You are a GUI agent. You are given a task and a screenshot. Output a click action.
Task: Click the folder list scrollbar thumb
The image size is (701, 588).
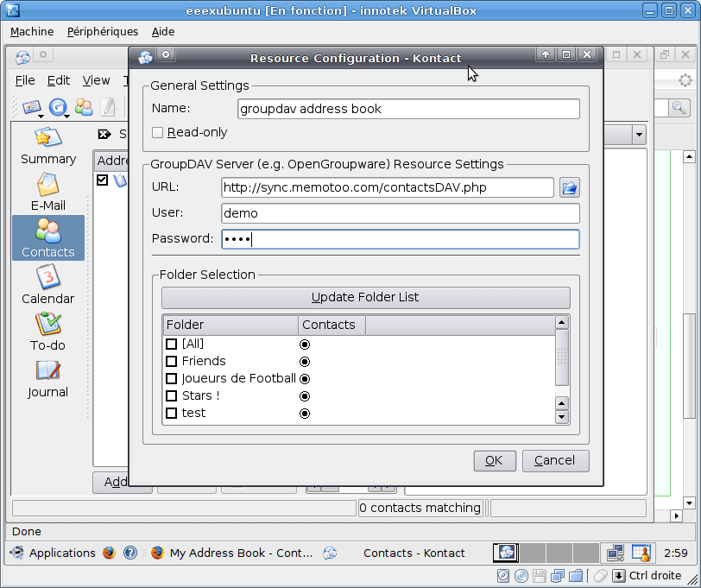coord(562,357)
